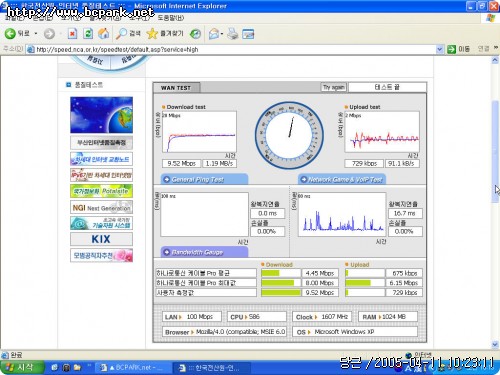The image size is (500, 375).
Task: Click the grey Forward arrow button
Action: [49, 34]
